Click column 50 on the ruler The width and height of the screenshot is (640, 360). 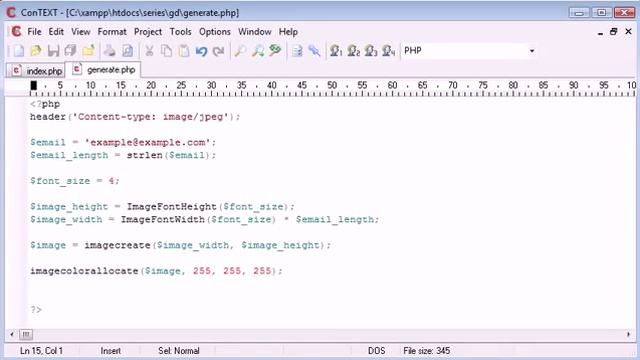click(332, 85)
